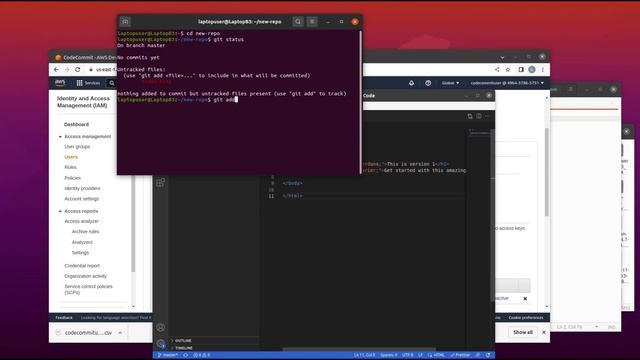The image size is (640, 360).
Task: Open Credential report in IAM sidebar
Action: (82, 266)
